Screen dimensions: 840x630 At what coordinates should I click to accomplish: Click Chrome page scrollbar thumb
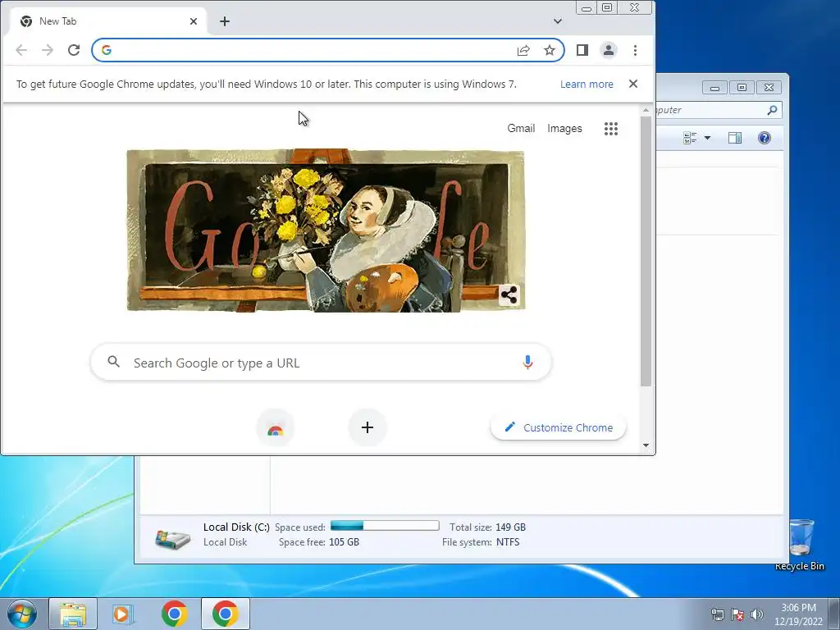[x=646, y=251]
